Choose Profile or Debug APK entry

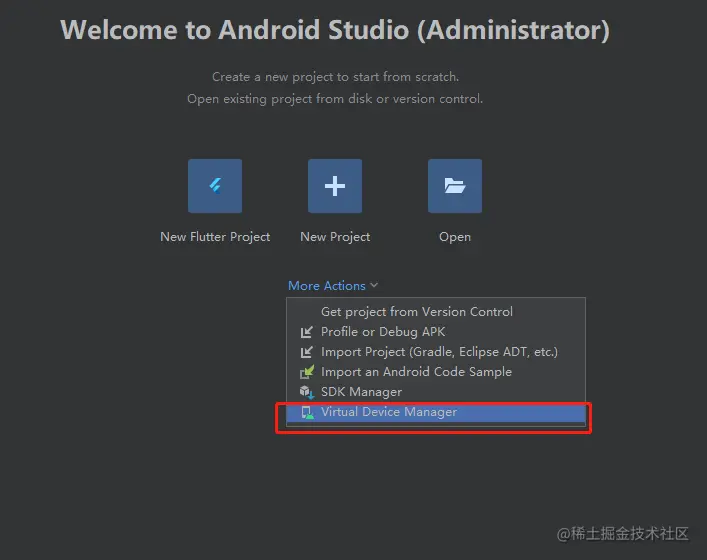[x=436, y=332]
